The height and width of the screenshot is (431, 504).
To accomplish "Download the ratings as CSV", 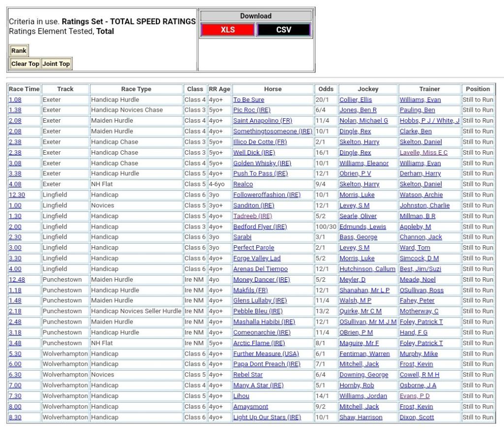I will point(283,30).
